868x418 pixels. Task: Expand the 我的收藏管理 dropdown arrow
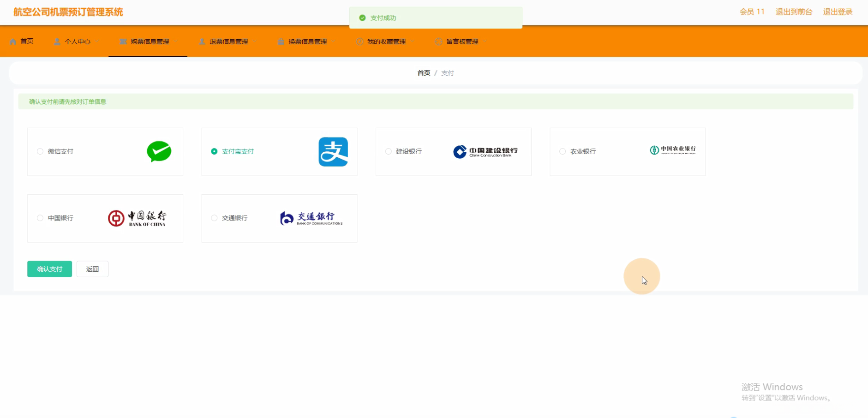413,42
